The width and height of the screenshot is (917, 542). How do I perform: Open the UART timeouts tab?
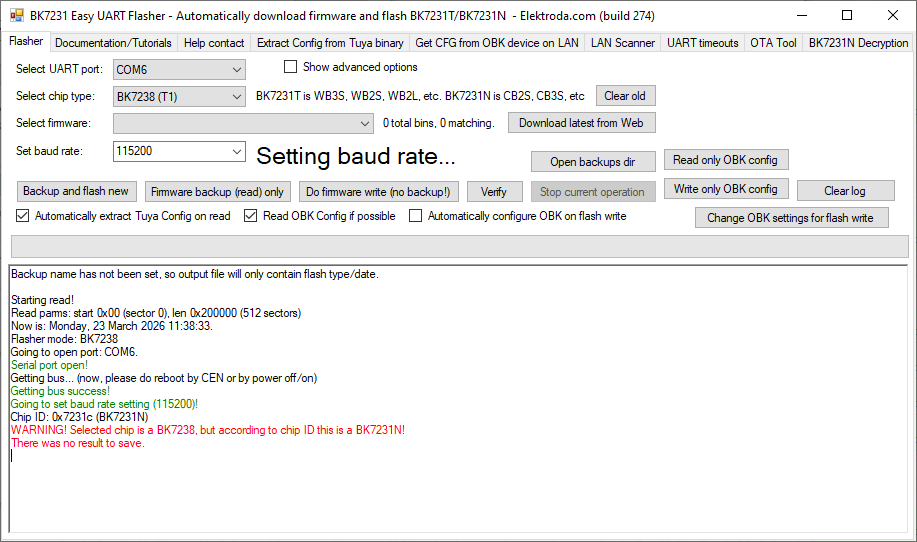tap(702, 43)
